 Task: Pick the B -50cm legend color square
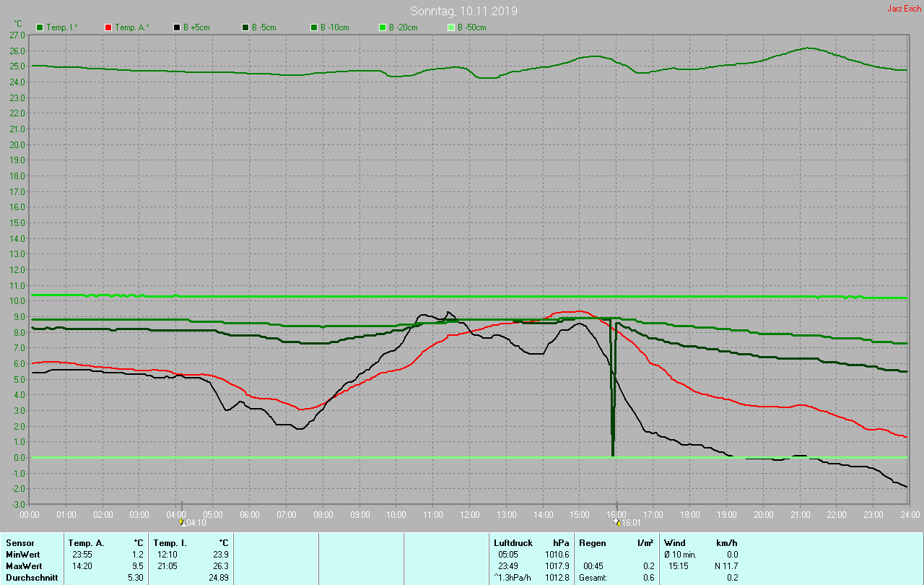click(451, 27)
